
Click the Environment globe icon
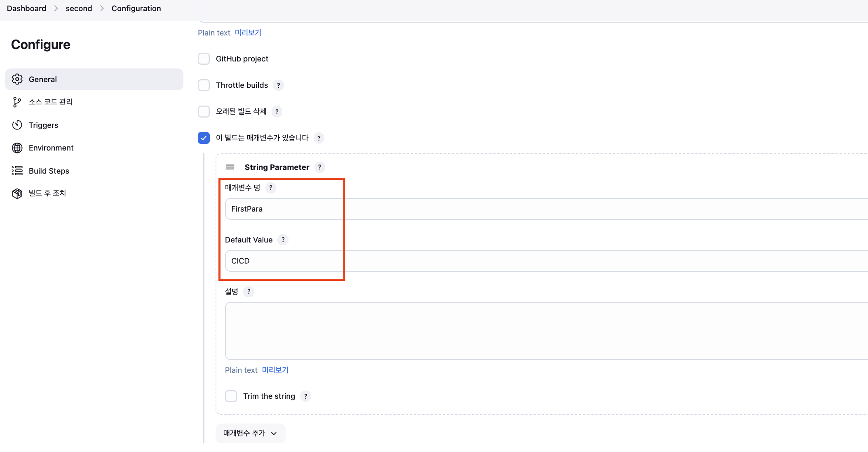(x=17, y=148)
